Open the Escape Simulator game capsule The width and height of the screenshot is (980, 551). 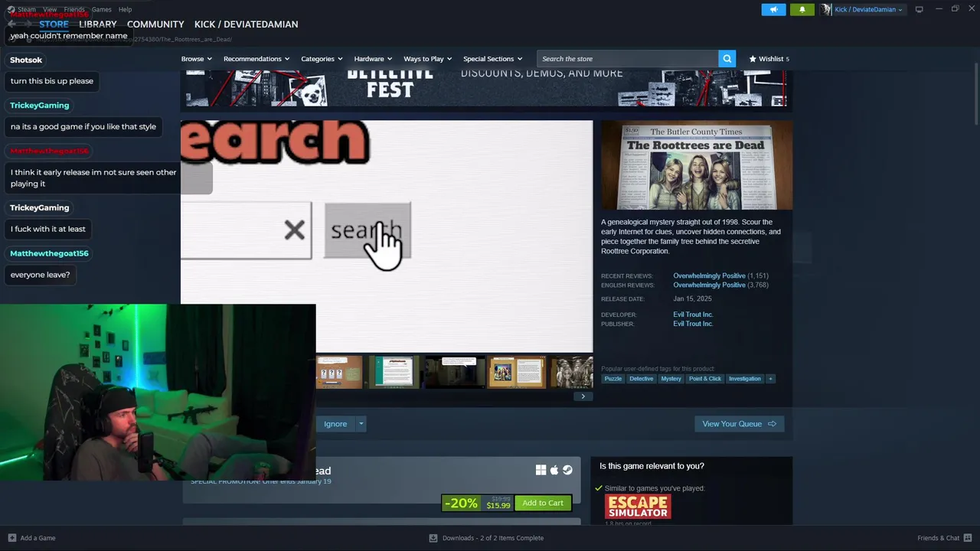(x=638, y=507)
